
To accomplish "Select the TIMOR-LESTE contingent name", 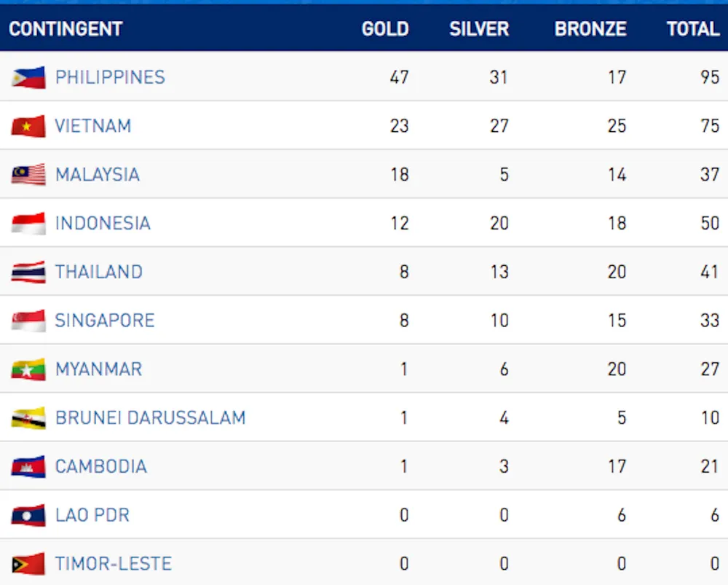I will 114,564.
